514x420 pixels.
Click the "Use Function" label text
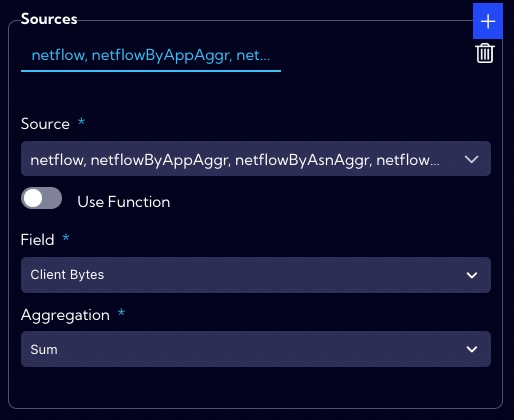pyautogui.click(x=124, y=202)
